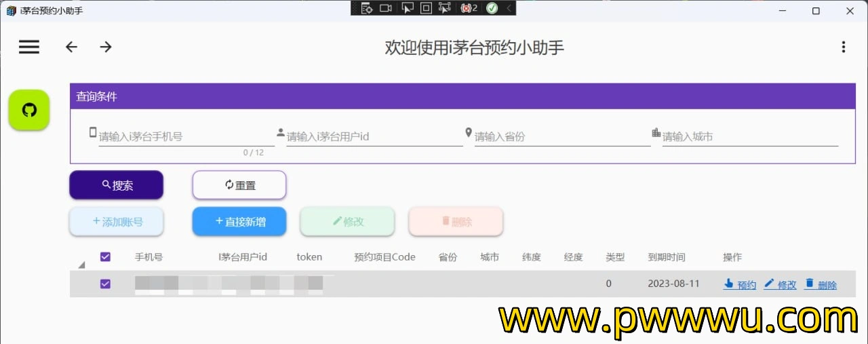Screen dimensions: 868x344
Task: Uncheck the checkbox in the first data row
Action: (105, 284)
